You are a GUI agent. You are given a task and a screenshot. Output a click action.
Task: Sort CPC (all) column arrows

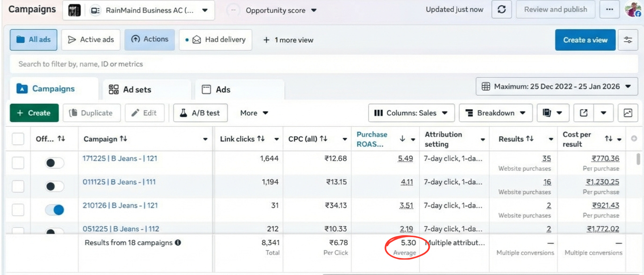[324, 139]
